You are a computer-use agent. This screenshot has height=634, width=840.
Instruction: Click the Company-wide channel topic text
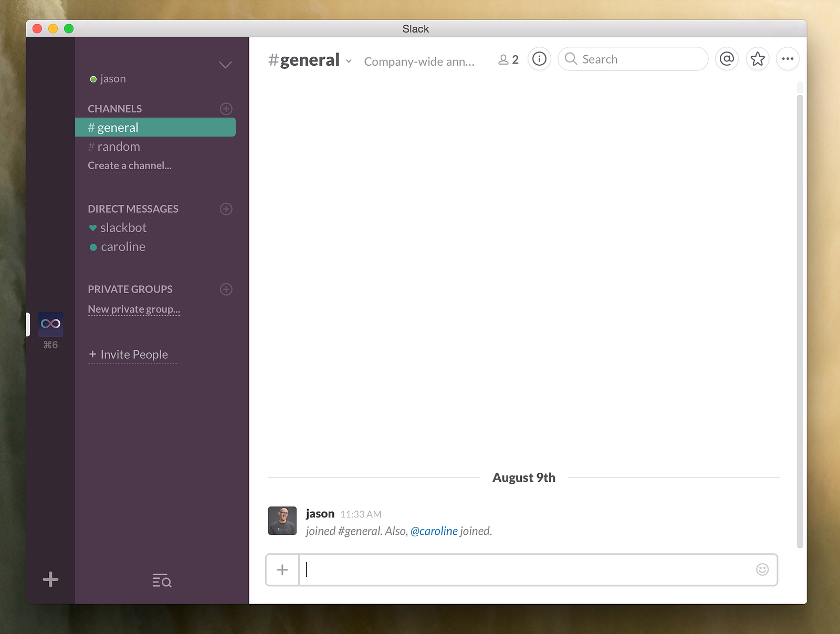click(419, 62)
